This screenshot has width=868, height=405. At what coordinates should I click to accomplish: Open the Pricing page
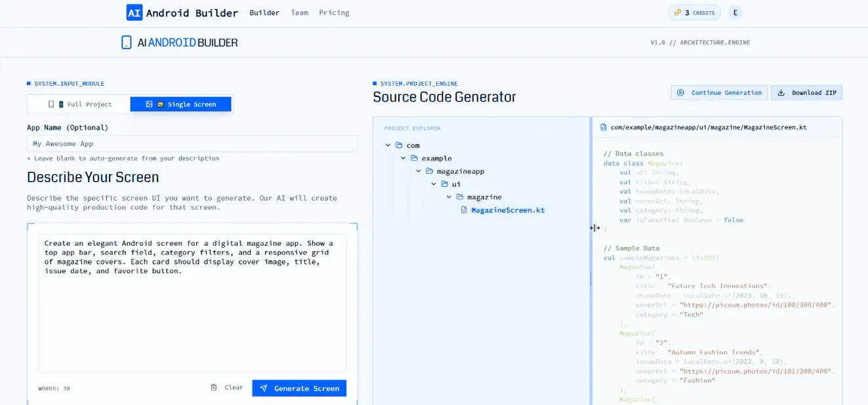[x=334, y=12]
